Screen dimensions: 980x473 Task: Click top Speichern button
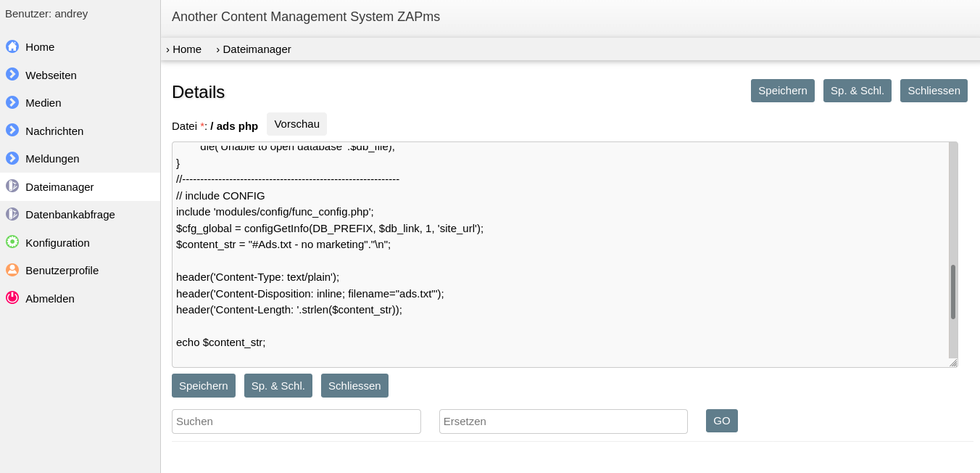click(x=783, y=91)
